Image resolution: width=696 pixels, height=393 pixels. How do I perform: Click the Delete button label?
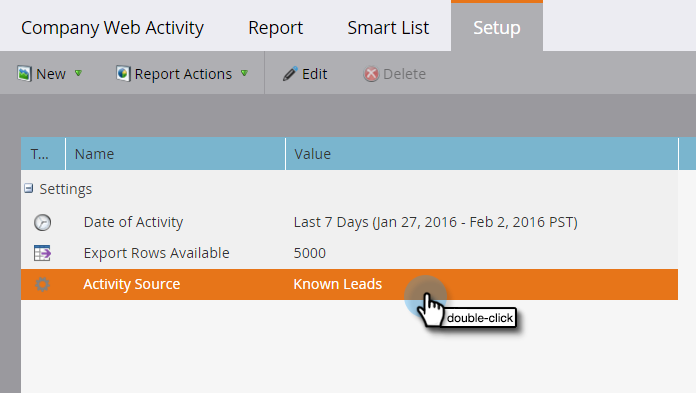(x=404, y=74)
